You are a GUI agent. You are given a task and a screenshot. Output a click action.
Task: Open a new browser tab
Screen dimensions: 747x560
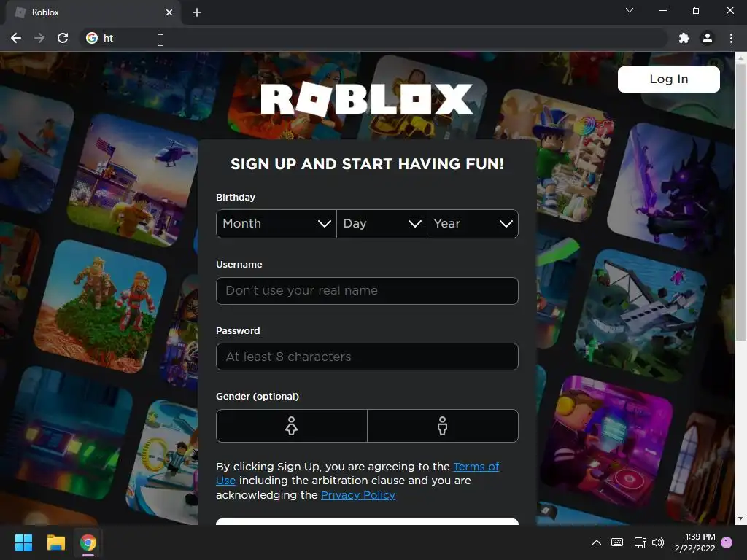coord(197,12)
